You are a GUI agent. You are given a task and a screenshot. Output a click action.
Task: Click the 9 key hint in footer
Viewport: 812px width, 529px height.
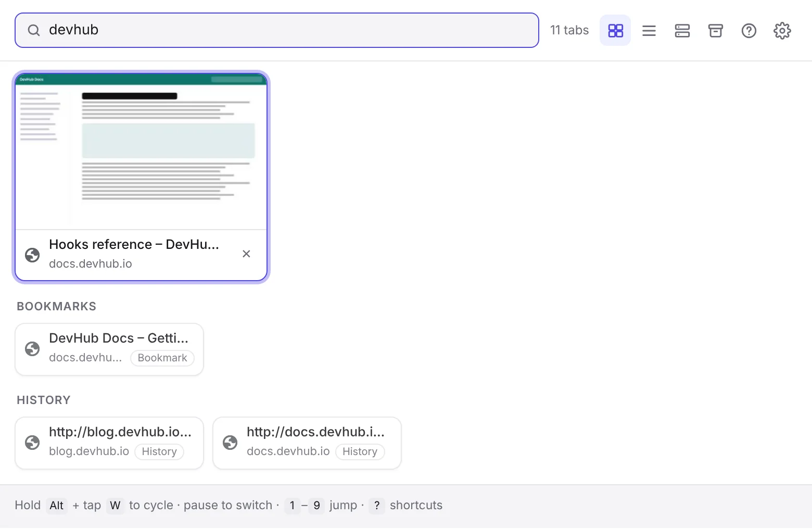(316, 505)
